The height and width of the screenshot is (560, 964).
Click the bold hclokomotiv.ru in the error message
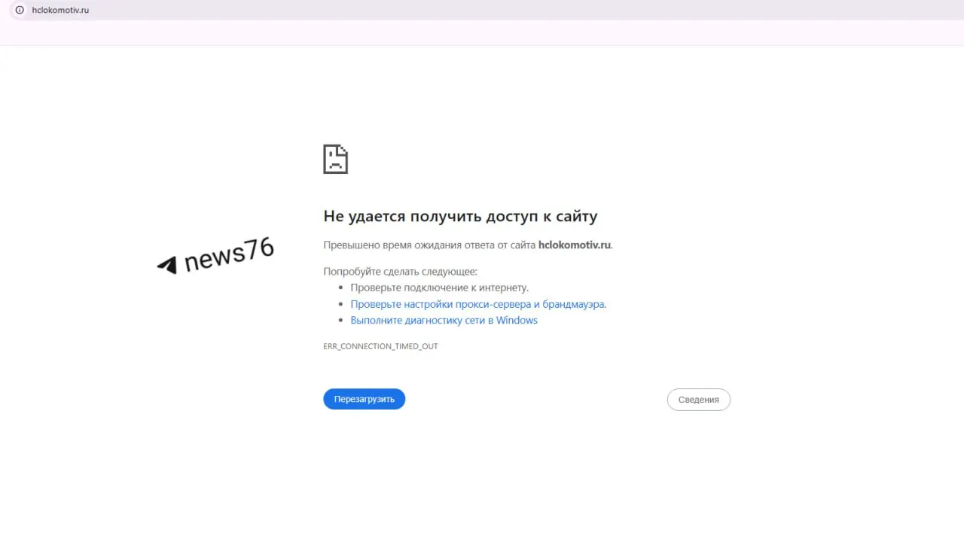[x=575, y=245]
